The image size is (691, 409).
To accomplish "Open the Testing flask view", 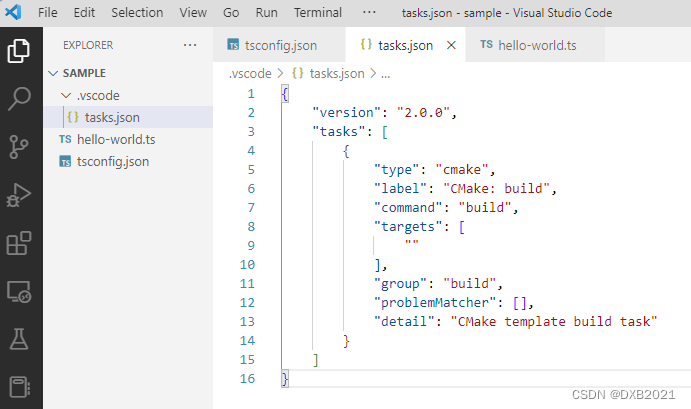I will point(19,338).
